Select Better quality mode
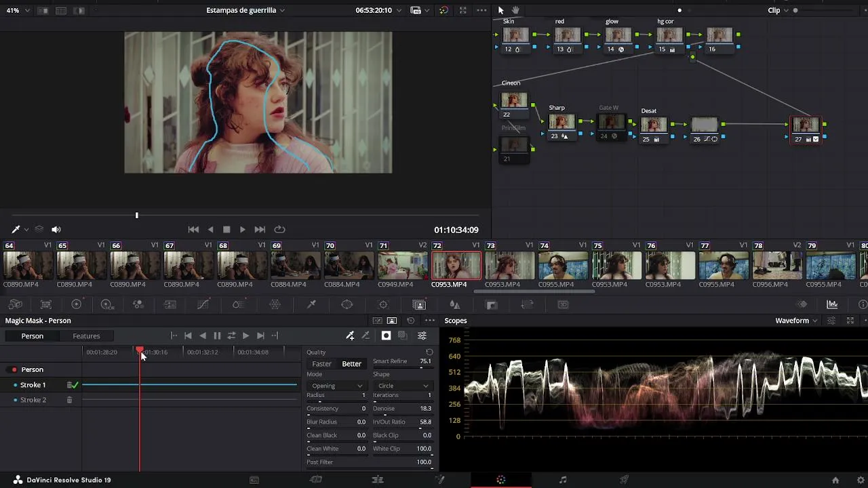The width and height of the screenshot is (868, 488). click(351, 364)
